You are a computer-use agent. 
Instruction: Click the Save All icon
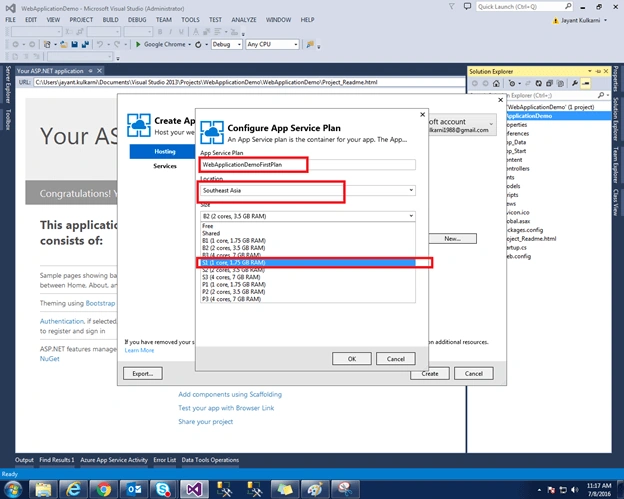[85, 44]
